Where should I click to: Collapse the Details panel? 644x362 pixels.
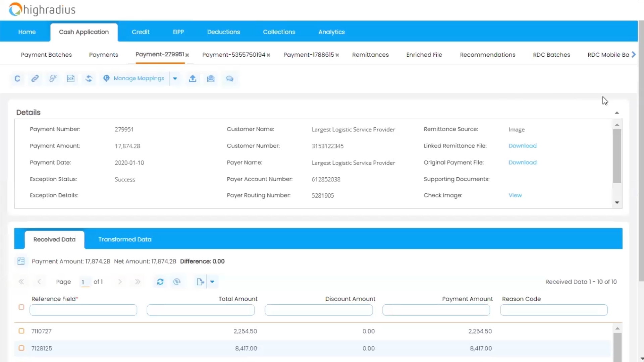pos(617,113)
